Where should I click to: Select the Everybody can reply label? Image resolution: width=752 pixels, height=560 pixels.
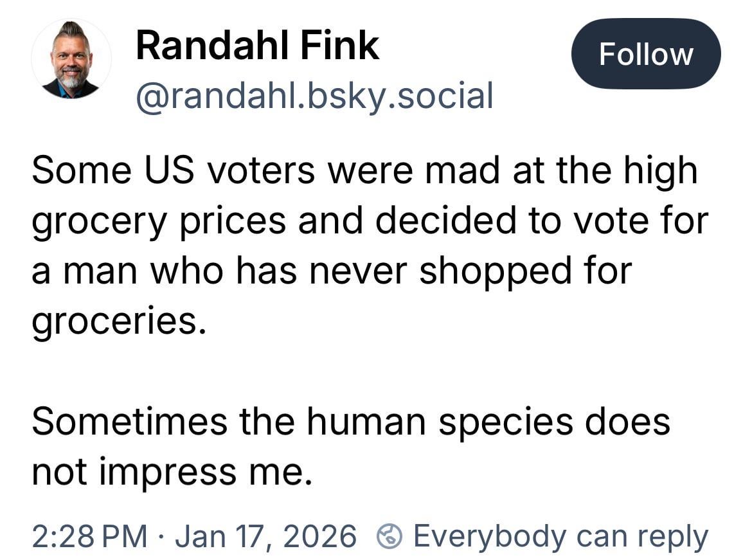coord(560,536)
